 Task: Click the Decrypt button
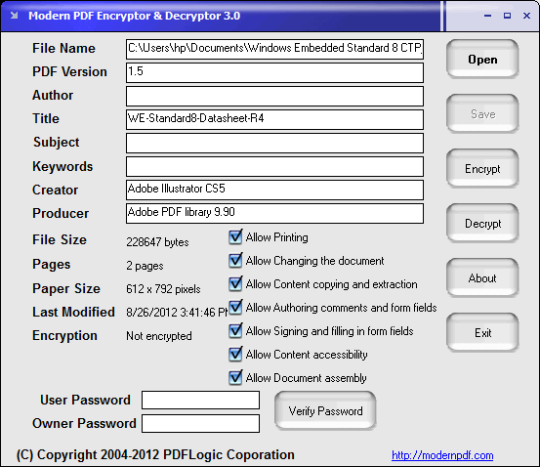[x=482, y=223]
